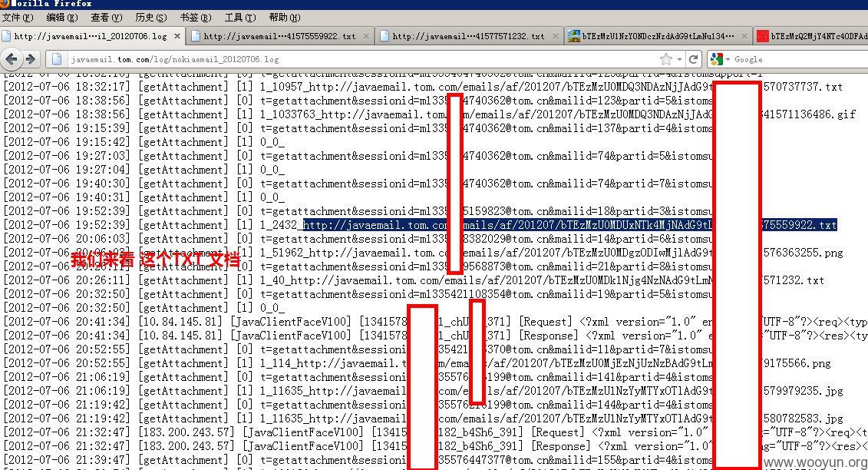Click the Firefox logo in title bar
This screenshot has height=470, width=868.
point(5,3)
